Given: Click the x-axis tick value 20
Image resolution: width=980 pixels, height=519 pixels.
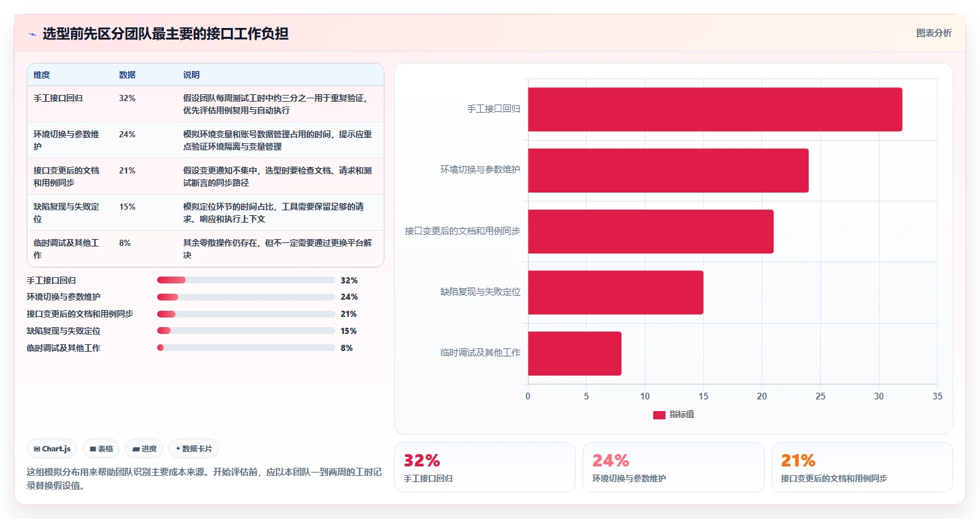Looking at the screenshot, I should [x=761, y=396].
